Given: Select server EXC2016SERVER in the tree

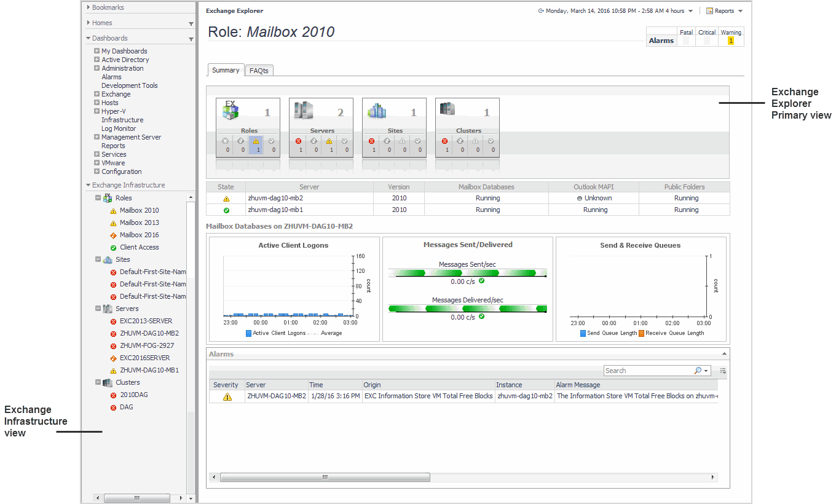Looking at the screenshot, I should point(144,358).
